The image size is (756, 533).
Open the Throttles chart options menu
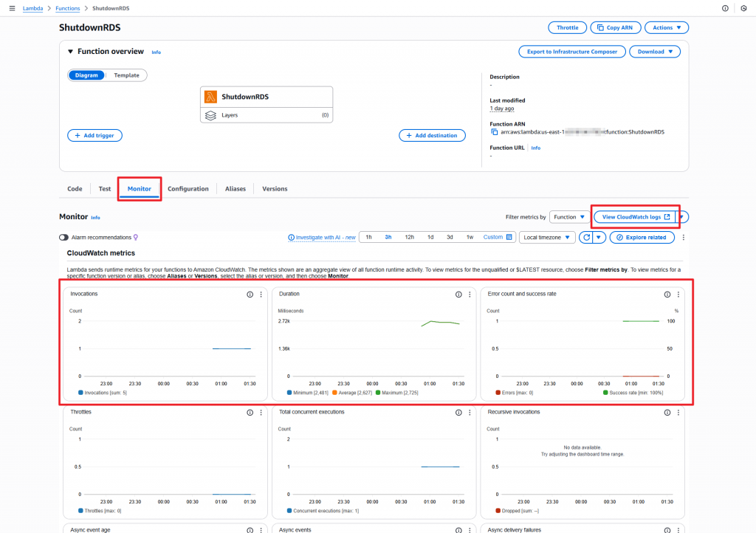pos(261,413)
